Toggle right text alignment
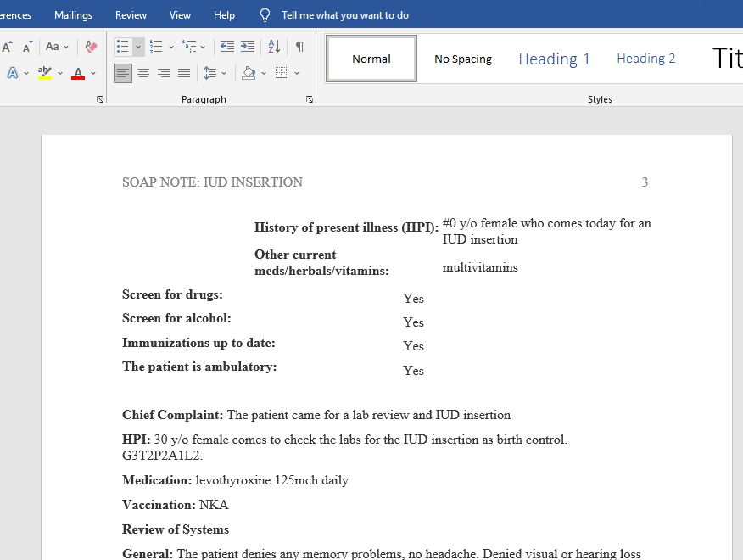 [x=164, y=73]
